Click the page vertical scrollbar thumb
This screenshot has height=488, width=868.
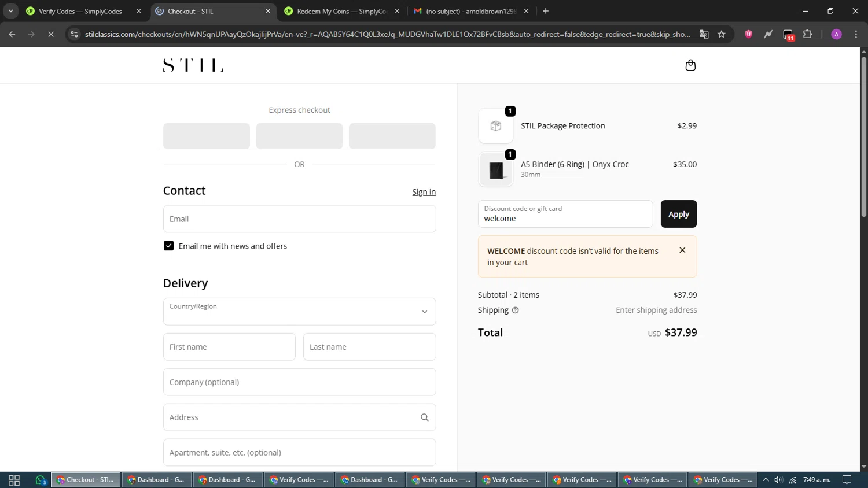[863, 137]
